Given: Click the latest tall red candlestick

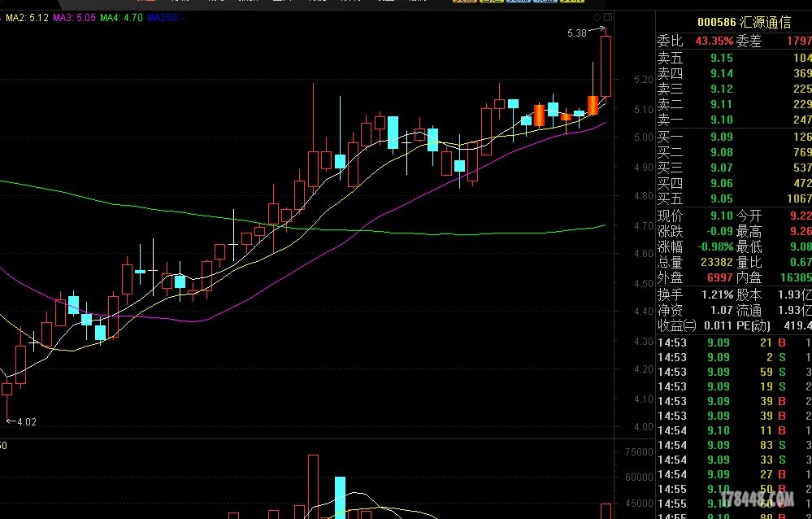Looking at the screenshot, I should pos(606,66).
